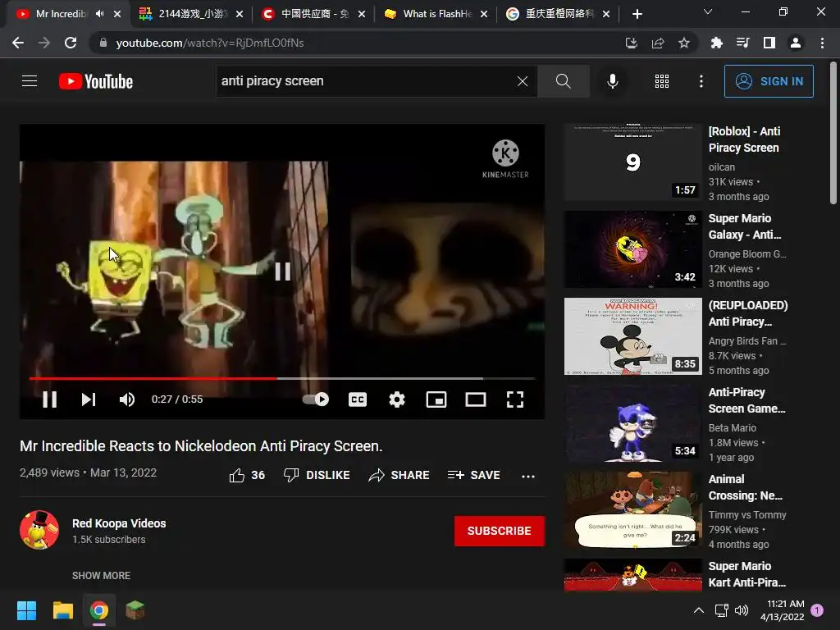Viewport: 840px width, 630px height.
Task: Seek on the red video progress bar
Action: click(282, 378)
